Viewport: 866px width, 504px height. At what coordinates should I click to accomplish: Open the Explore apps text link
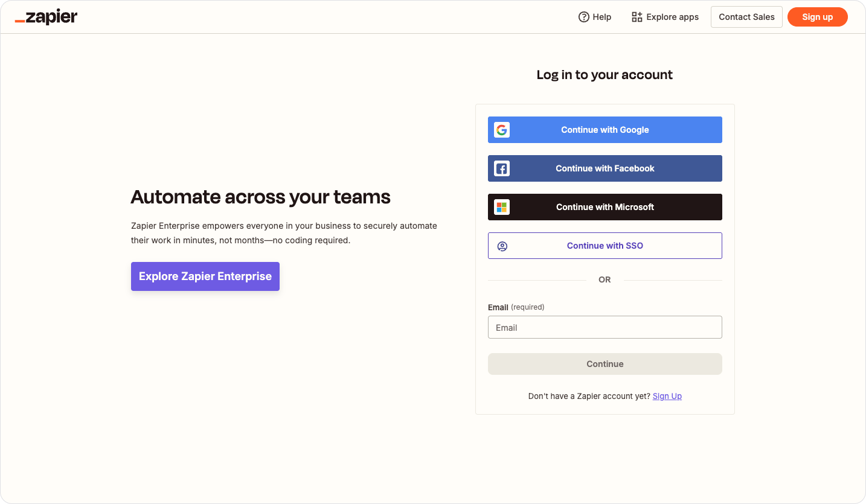(x=672, y=17)
